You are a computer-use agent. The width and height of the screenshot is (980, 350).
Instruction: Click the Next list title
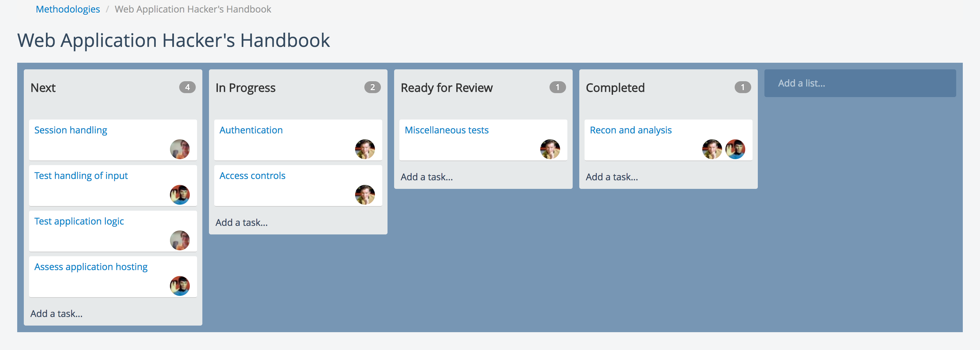tap(43, 88)
